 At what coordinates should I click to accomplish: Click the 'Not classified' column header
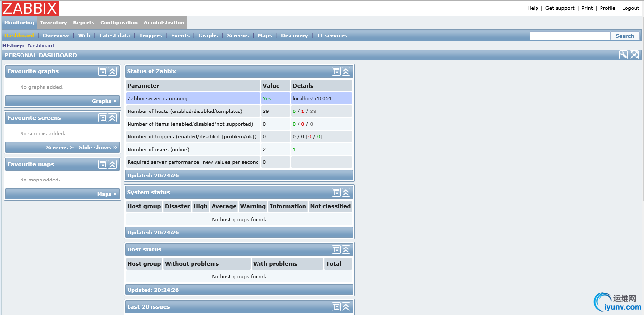tap(330, 206)
